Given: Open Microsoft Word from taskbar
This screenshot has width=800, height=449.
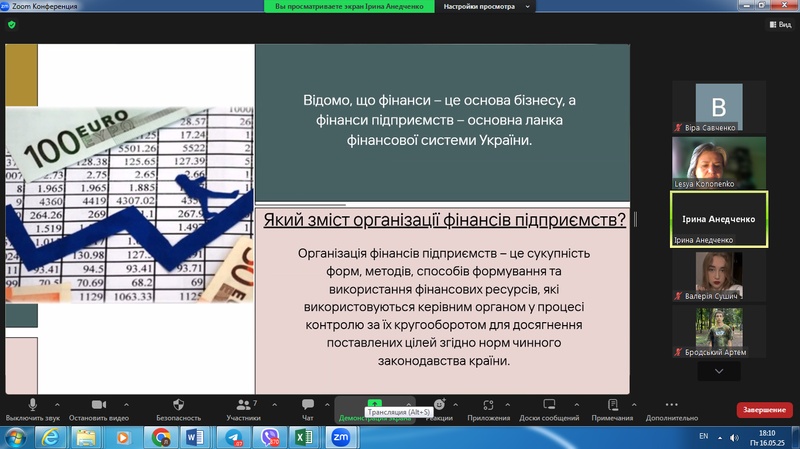Looking at the screenshot, I should point(195,438).
